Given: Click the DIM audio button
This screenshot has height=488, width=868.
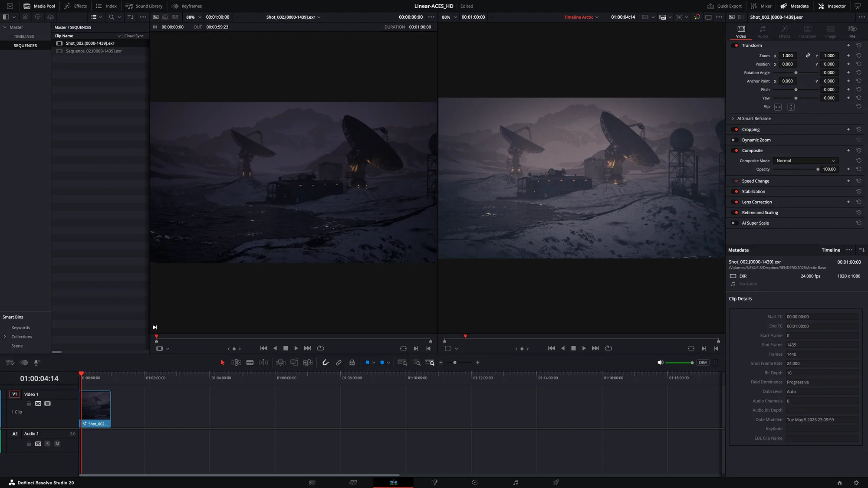Looking at the screenshot, I should 703,363.
